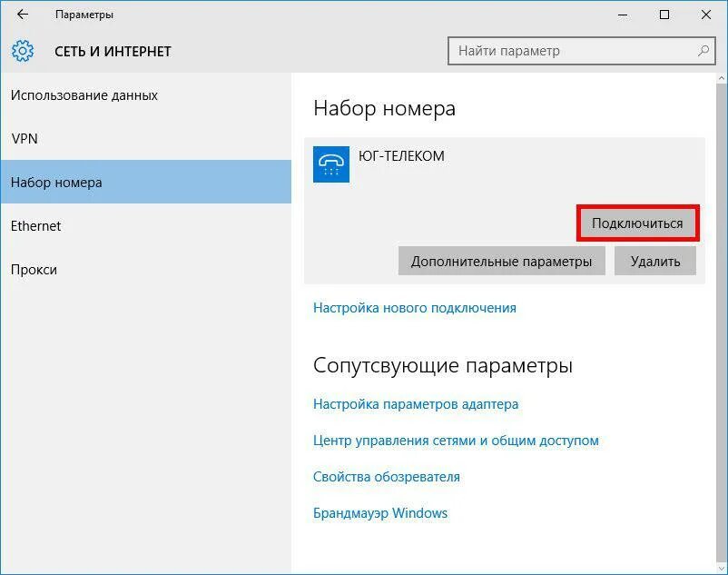
Task: Open Настройка параметров адаптера link
Action: (416, 404)
